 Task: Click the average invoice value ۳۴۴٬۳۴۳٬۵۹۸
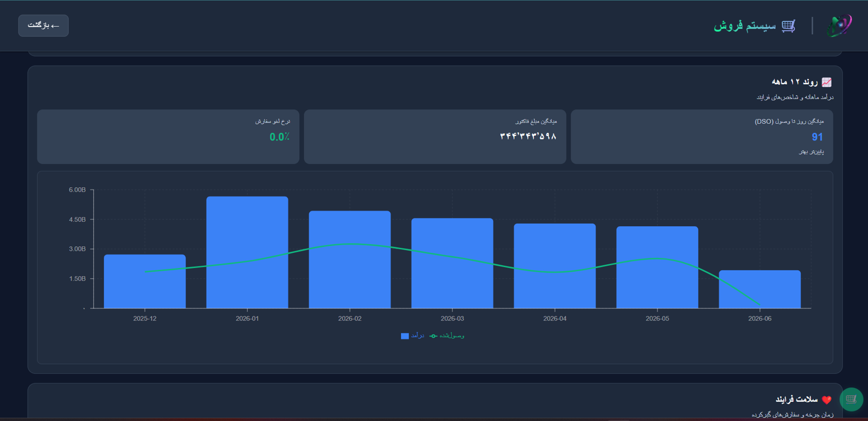(528, 136)
